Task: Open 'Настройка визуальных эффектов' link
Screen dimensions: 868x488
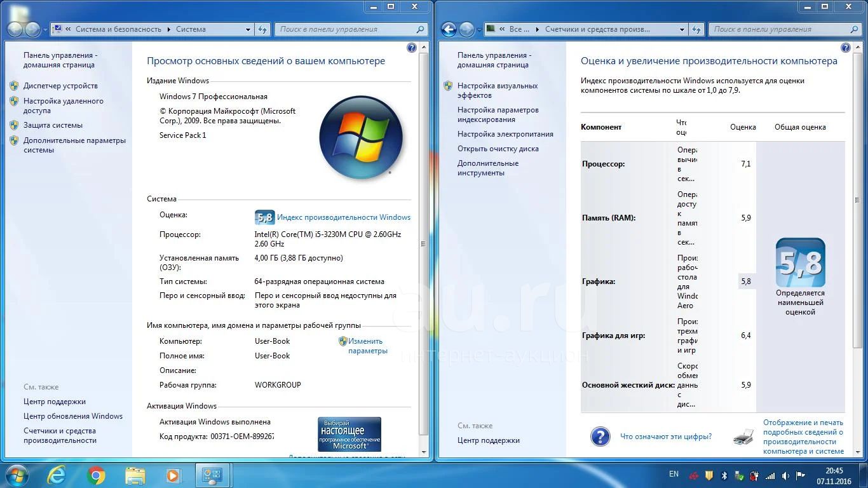Action: [x=498, y=90]
